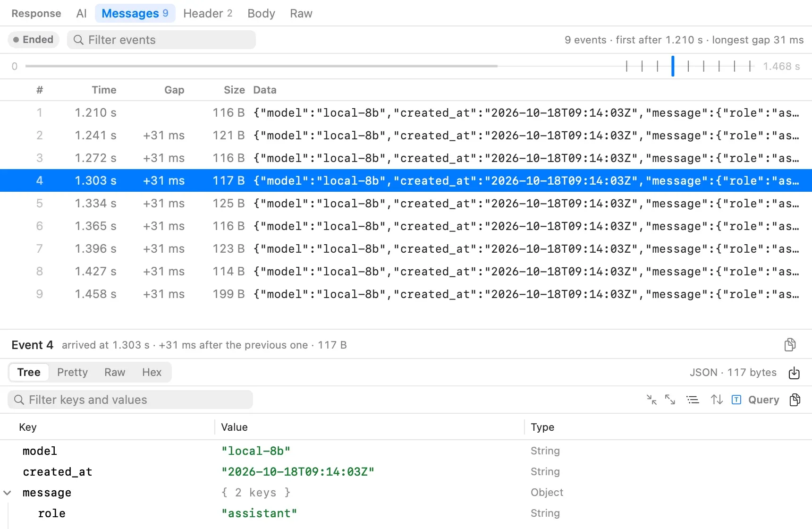Collapse the message object node

(7, 493)
